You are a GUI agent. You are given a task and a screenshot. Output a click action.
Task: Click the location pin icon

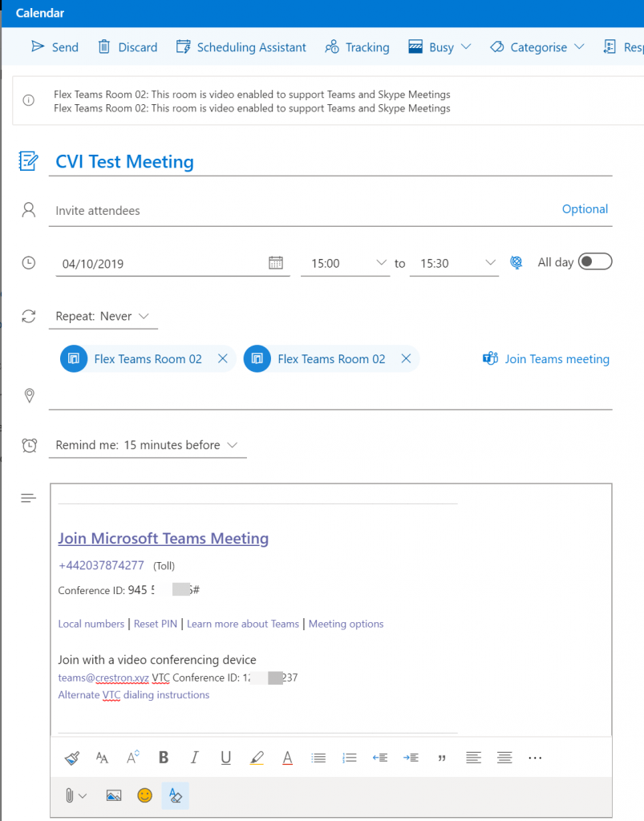click(x=30, y=395)
